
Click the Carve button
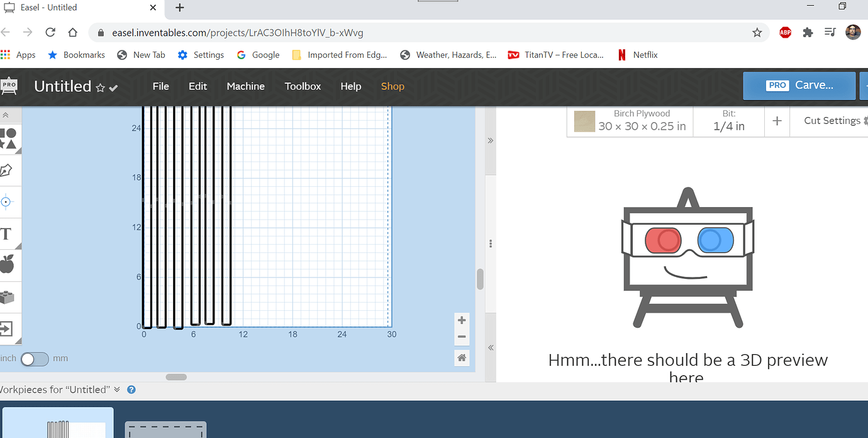click(x=799, y=86)
